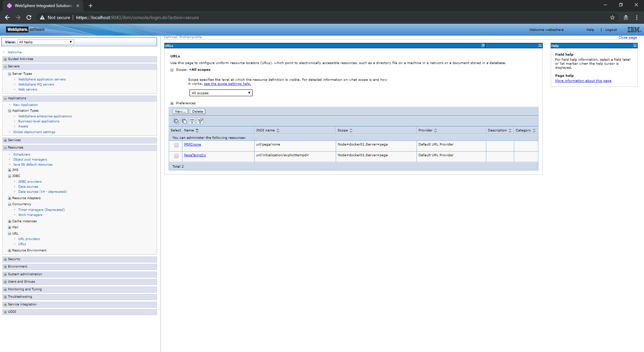Open the scope settings help link
This screenshot has width=644, height=352.
coord(227,84)
